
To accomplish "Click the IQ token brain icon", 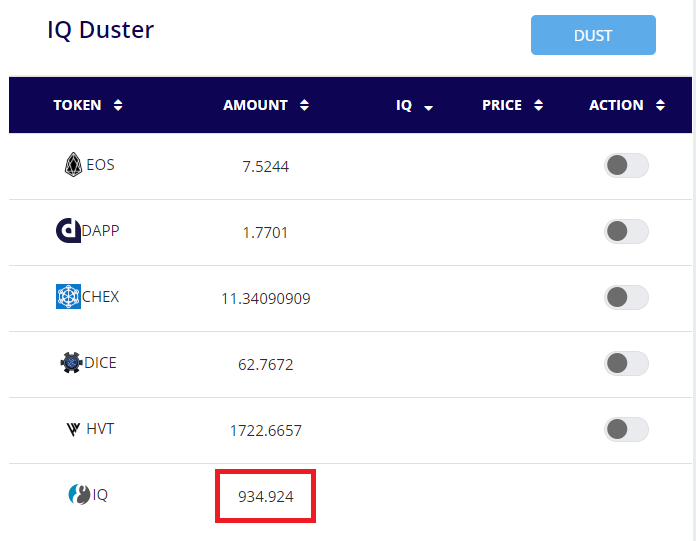I will [x=79, y=494].
